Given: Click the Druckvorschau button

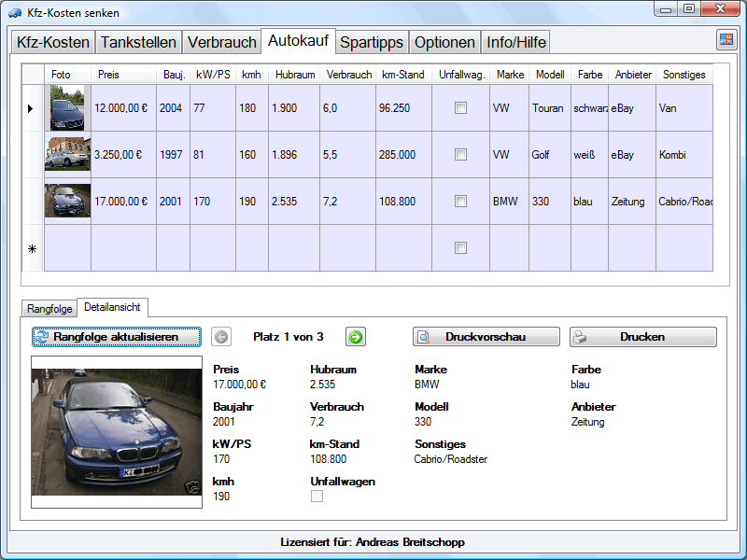Looking at the screenshot, I should coord(486,337).
